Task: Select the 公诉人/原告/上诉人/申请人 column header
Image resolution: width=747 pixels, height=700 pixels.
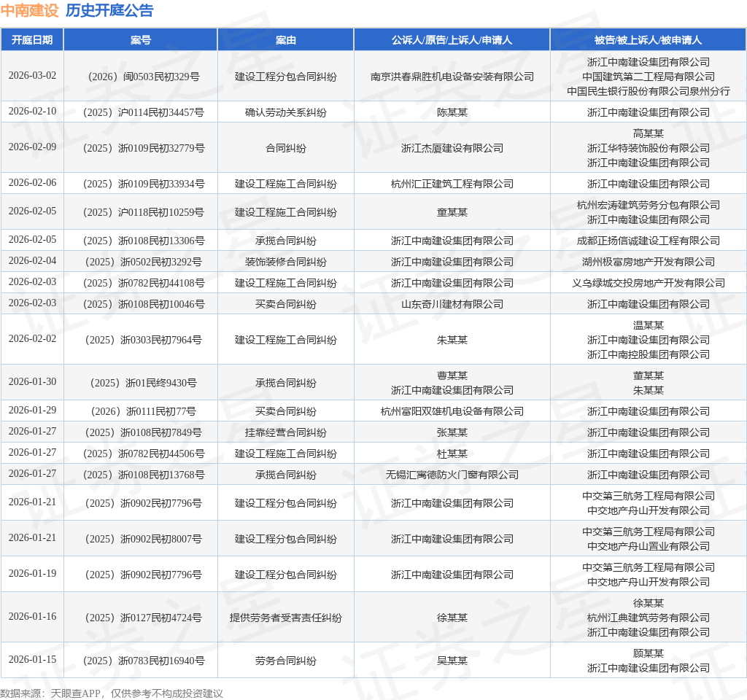Action: (x=452, y=40)
